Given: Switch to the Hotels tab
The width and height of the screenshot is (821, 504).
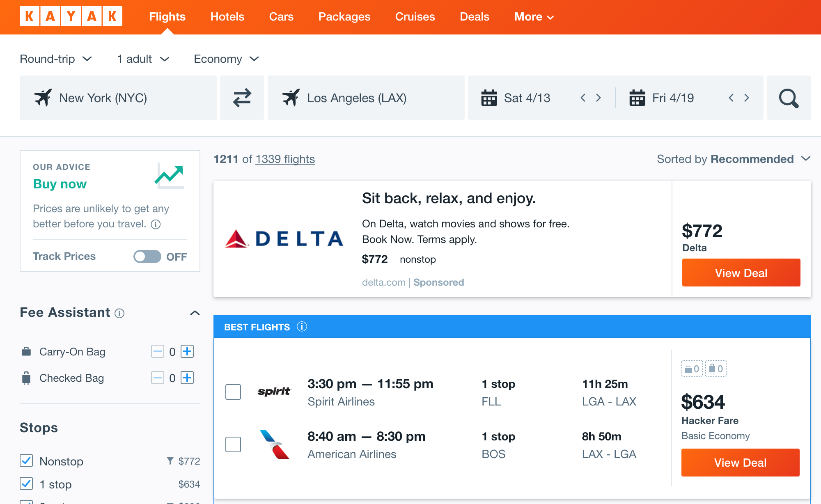Looking at the screenshot, I should [227, 17].
